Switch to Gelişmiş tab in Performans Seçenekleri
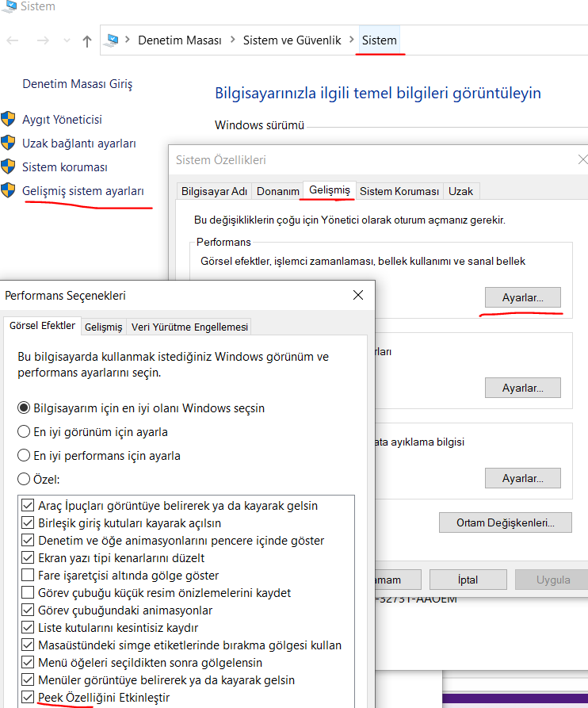The height and width of the screenshot is (708, 588). pos(103,327)
